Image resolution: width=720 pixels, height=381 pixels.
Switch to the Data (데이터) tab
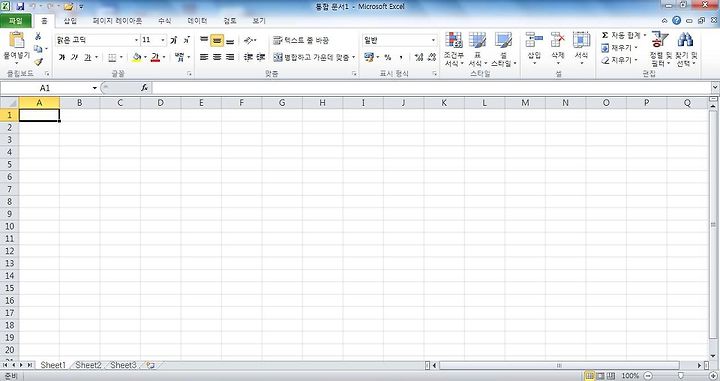(x=197, y=21)
